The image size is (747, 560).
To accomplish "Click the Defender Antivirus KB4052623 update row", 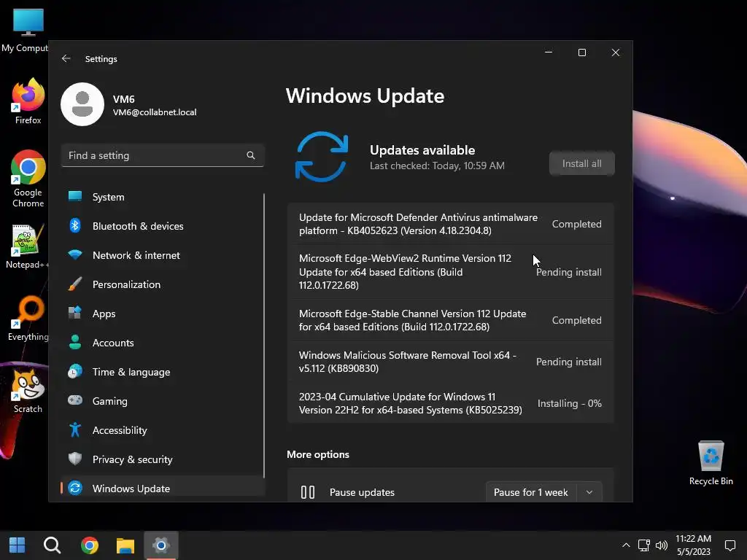I will pos(450,224).
